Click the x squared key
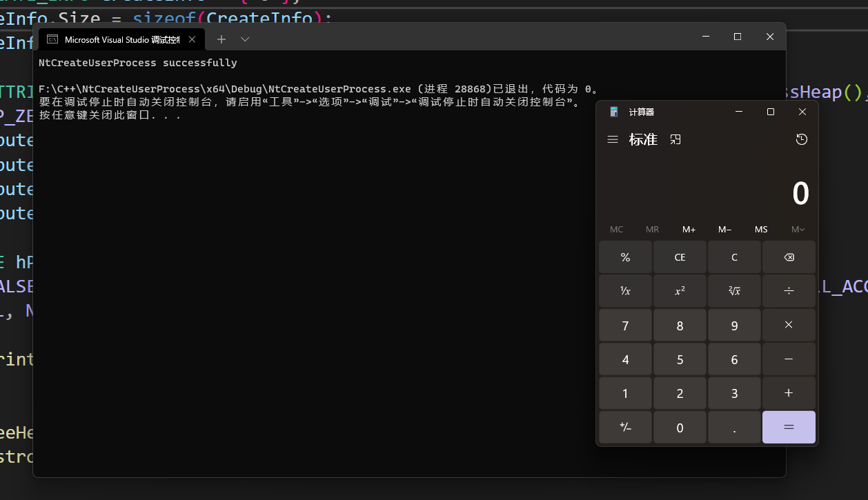The image size is (868, 500). coord(680,290)
